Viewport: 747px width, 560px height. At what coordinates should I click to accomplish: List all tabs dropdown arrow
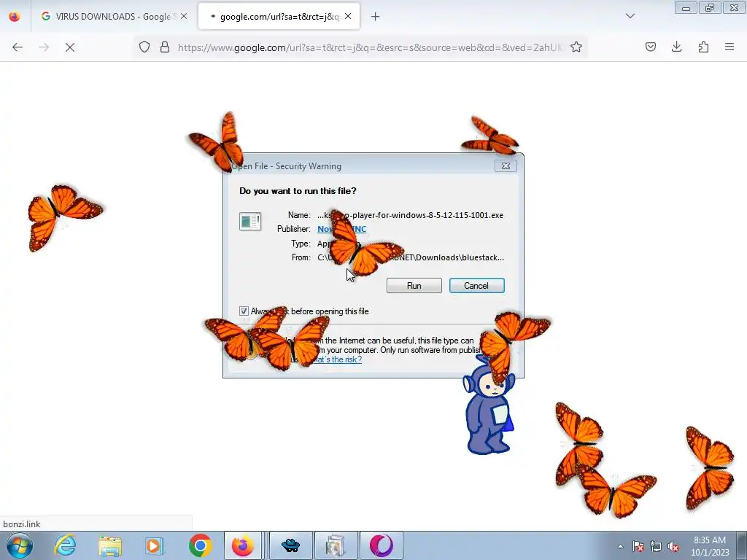(630, 16)
